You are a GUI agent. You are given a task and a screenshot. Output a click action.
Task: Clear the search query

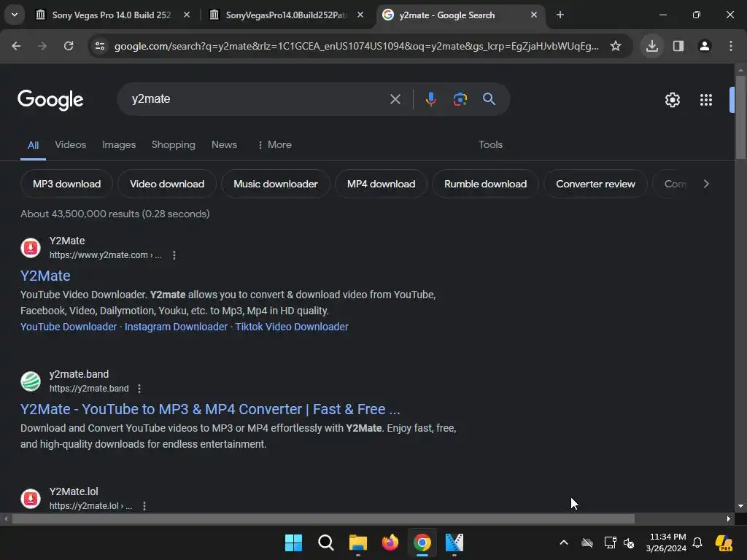coord(395,99)
